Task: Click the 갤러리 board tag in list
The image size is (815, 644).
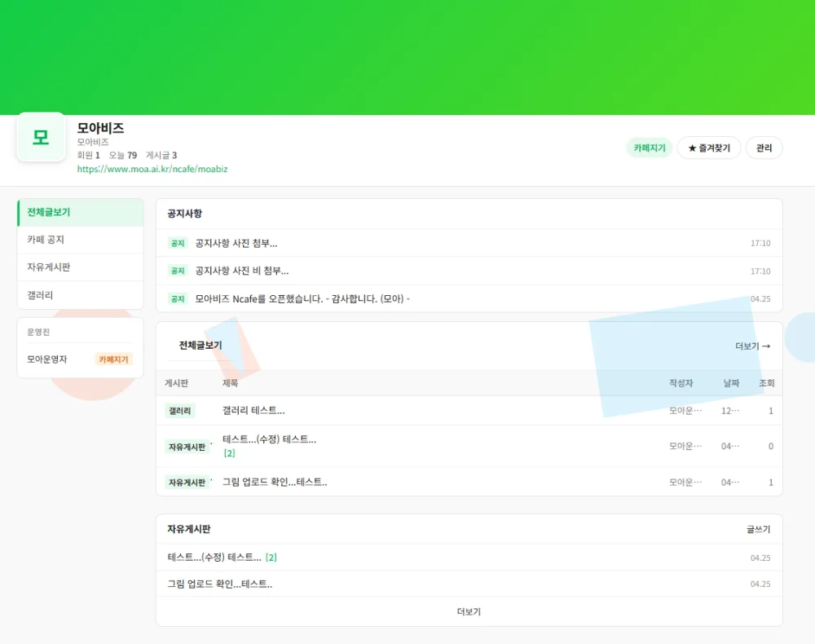Action: [180, 411]
